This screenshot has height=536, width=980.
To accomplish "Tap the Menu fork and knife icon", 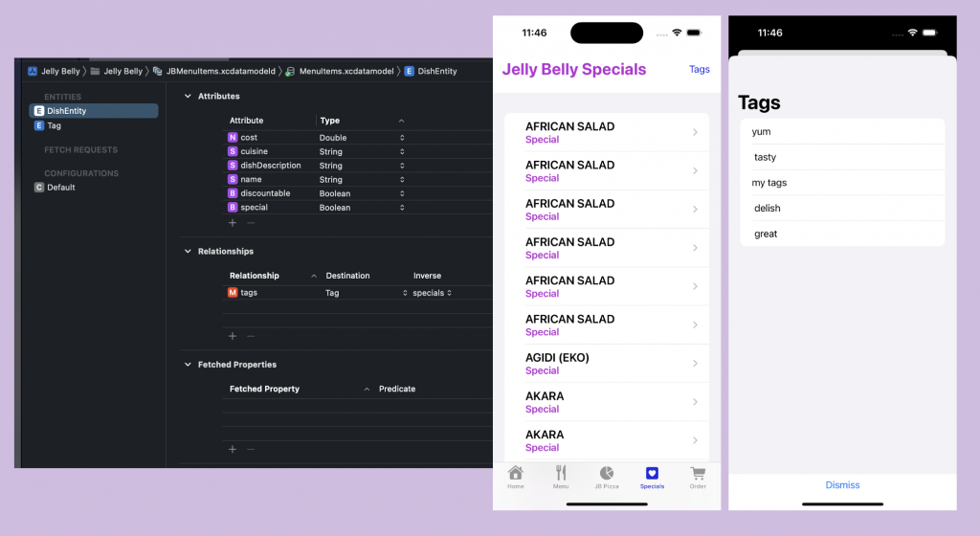I will click(561, 474).
